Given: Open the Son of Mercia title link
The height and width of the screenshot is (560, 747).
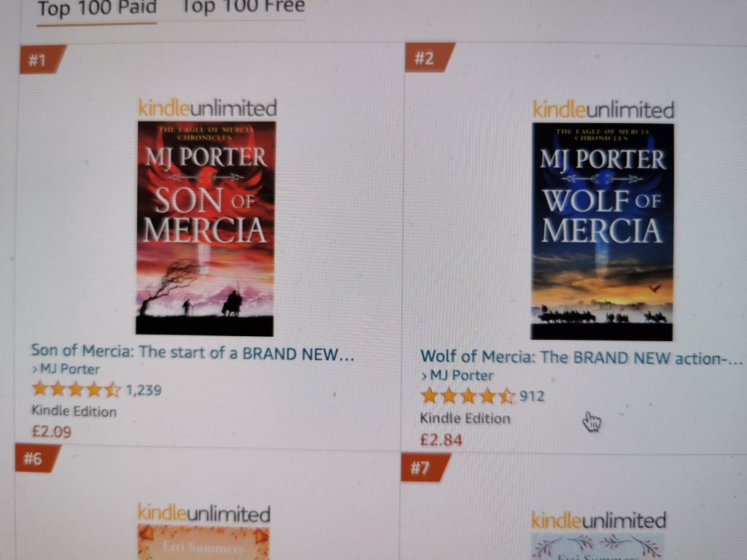Looking at the screenshot, I should 193,352.
